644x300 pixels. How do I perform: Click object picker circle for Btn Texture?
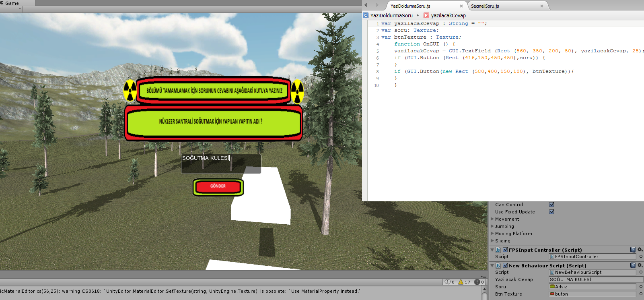click(641, 294)
